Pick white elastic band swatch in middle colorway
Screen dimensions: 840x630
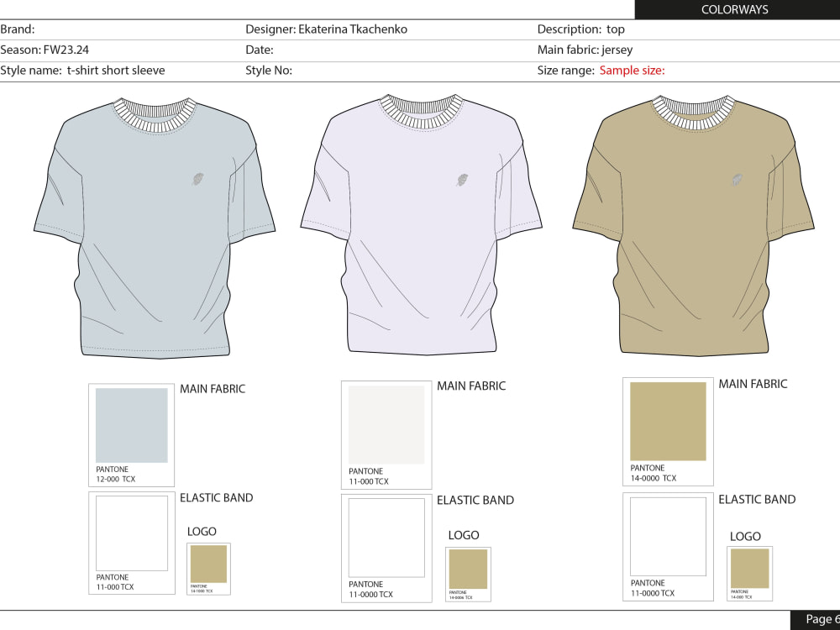[386, 538]
